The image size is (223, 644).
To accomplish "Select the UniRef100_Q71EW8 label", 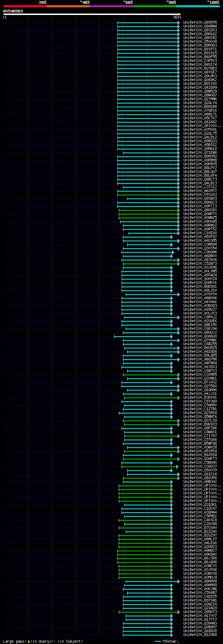I will pyautogui.click(x=200, y=152).
